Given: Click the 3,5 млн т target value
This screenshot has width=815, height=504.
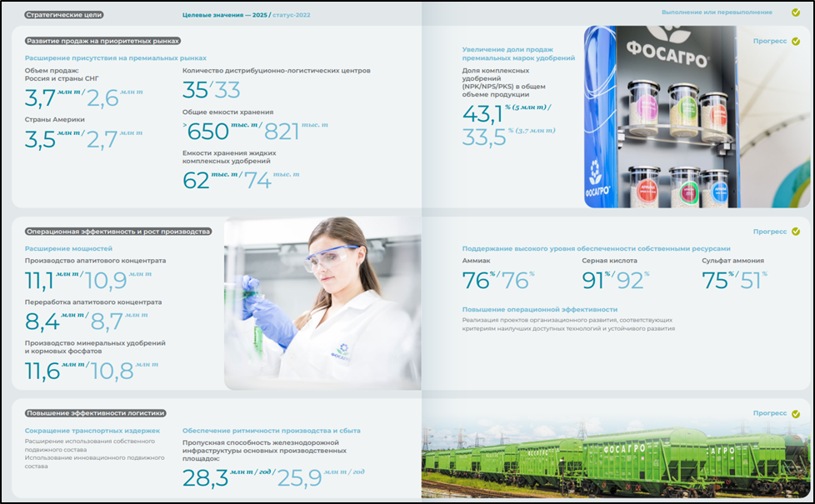Looking at the screenshot, I should point(52,139).
